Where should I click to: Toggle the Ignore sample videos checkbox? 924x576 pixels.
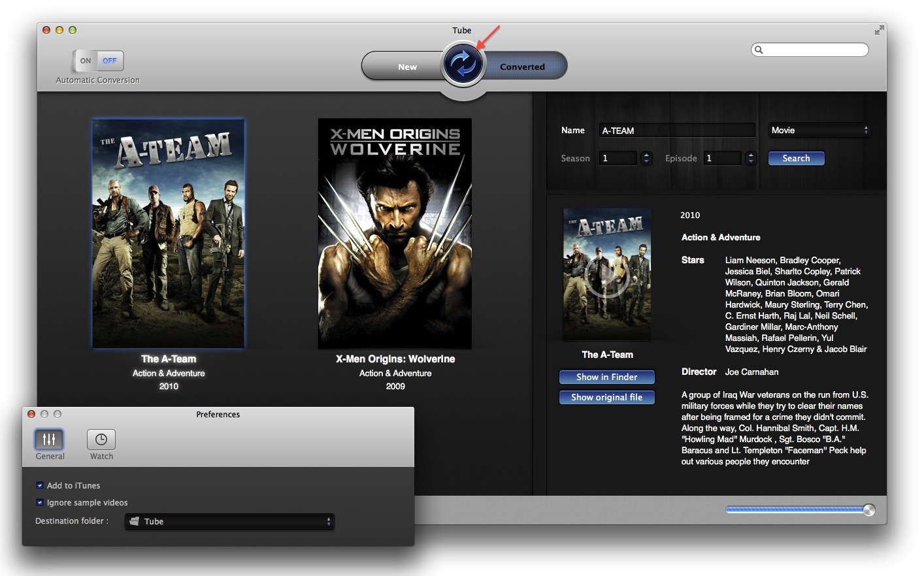coord(40,503)
